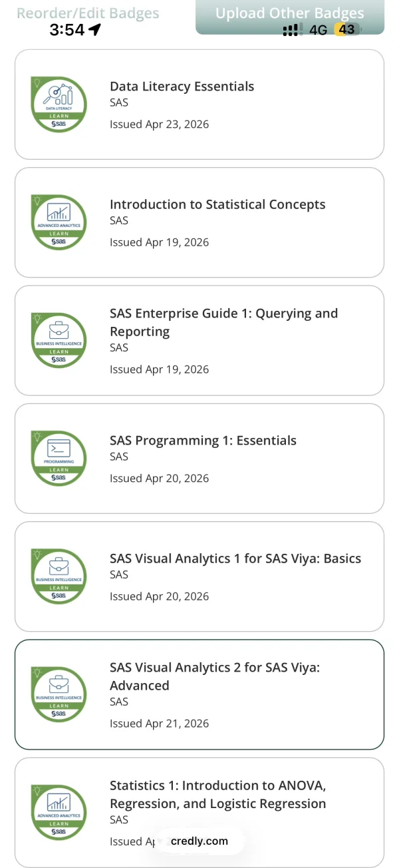Tap the location arrow in status bar
Screen dimensions: 399x868
94,29
